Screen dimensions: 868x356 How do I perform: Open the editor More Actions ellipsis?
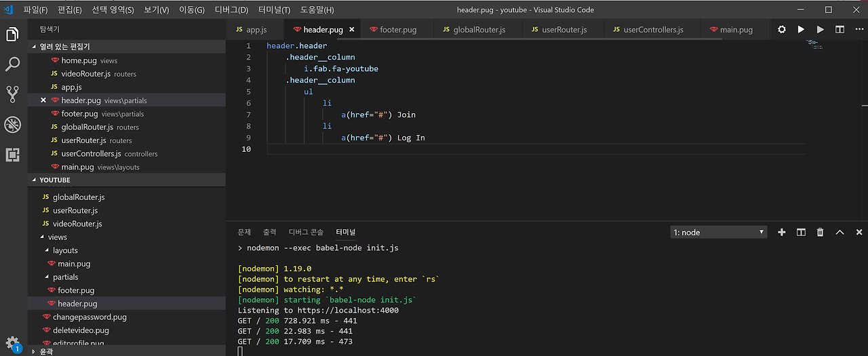coord(859,30)
